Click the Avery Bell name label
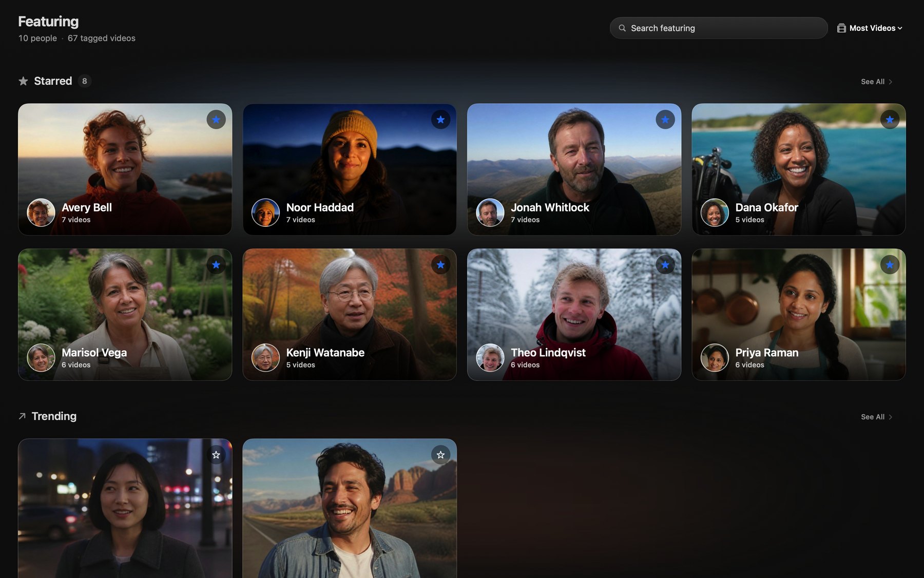 coord(87,207)
